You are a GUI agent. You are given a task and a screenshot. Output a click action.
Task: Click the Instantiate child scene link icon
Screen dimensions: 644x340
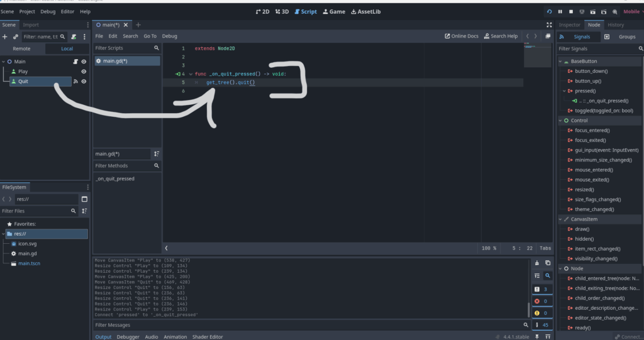(x=16, y=37)
